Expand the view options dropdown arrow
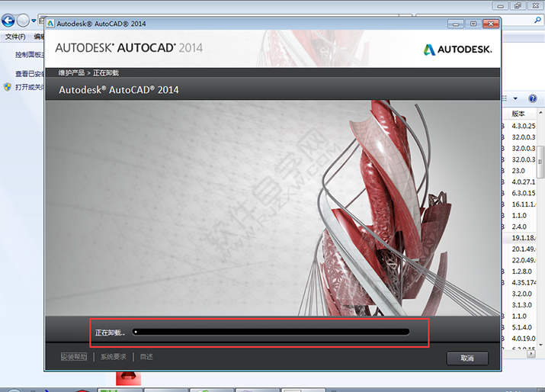 tap(515, 98)
